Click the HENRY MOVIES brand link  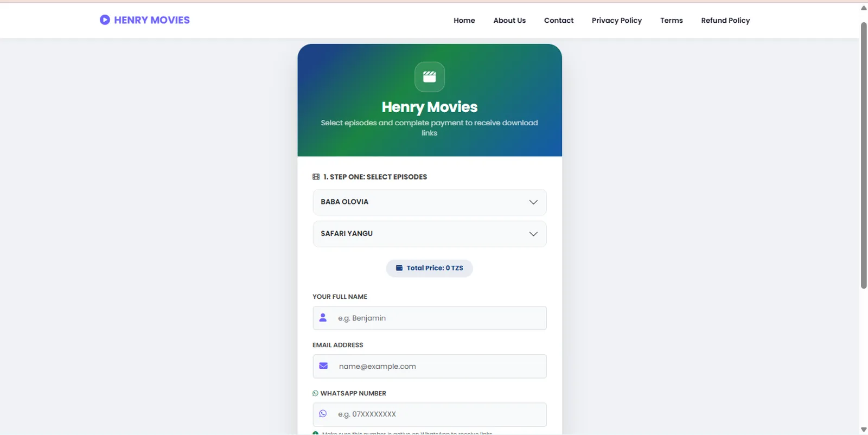click(x=145, y=20)
